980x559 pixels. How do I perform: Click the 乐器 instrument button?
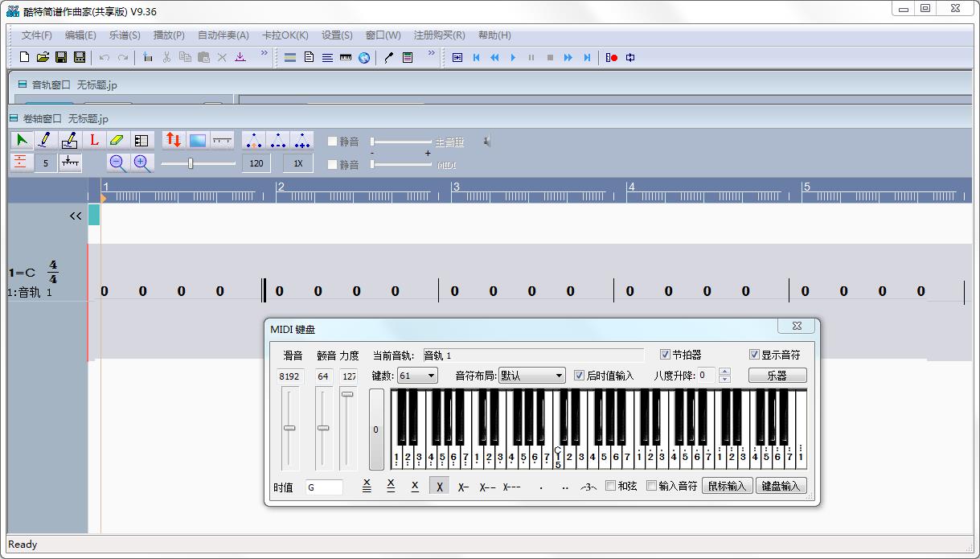[777, 375]
